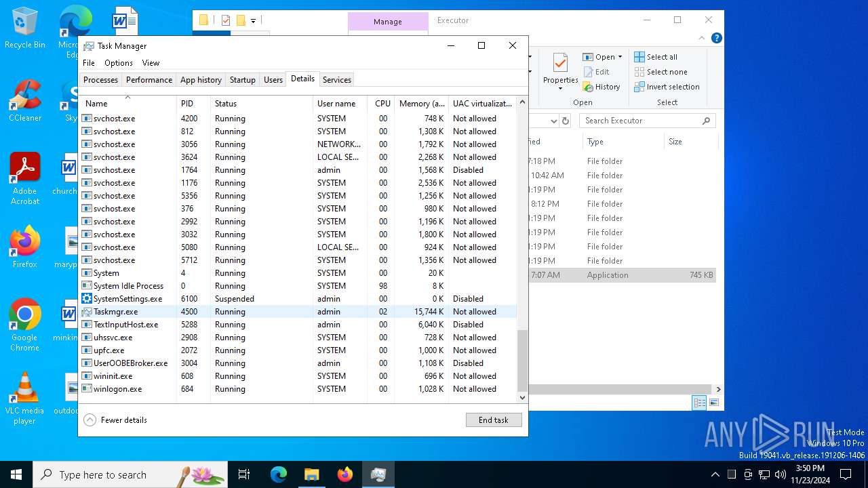Launch Google Chrome desktop shortcut
The height and width of the screenshot is (488, 868).
tap(25, 325)
